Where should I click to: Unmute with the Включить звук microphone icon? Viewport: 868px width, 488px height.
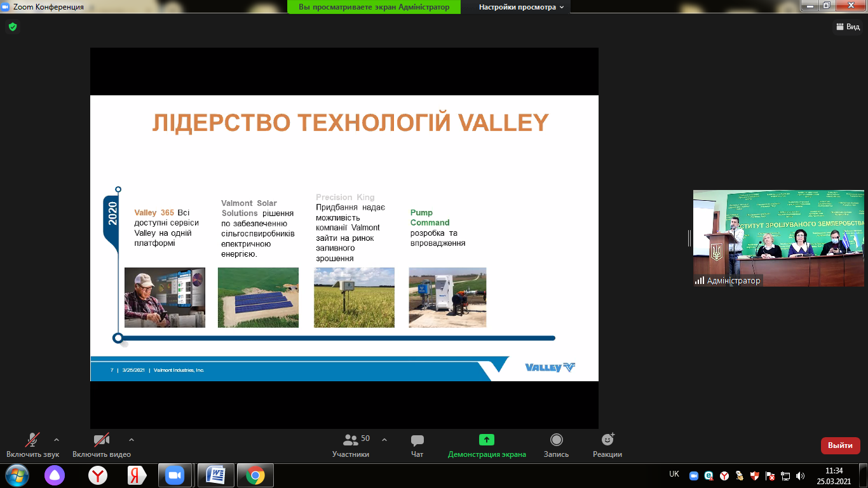pyautogui.click(x=32, y=440)
